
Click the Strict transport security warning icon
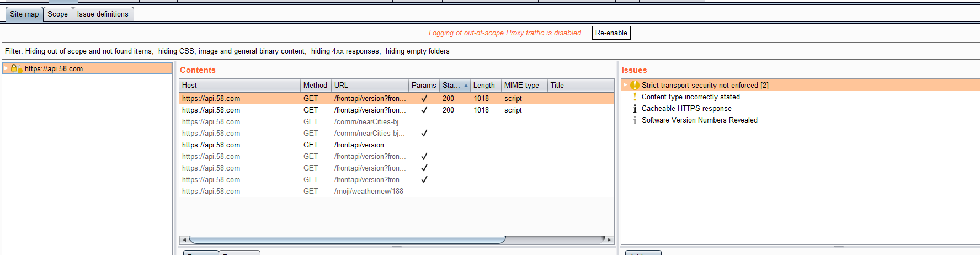point(635,85)
